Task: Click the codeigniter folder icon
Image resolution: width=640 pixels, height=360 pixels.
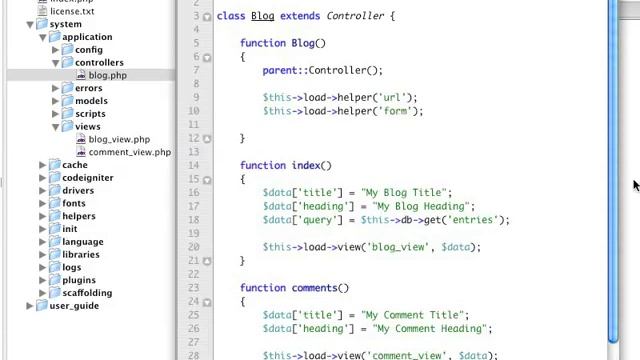Action: coord(55,178)
